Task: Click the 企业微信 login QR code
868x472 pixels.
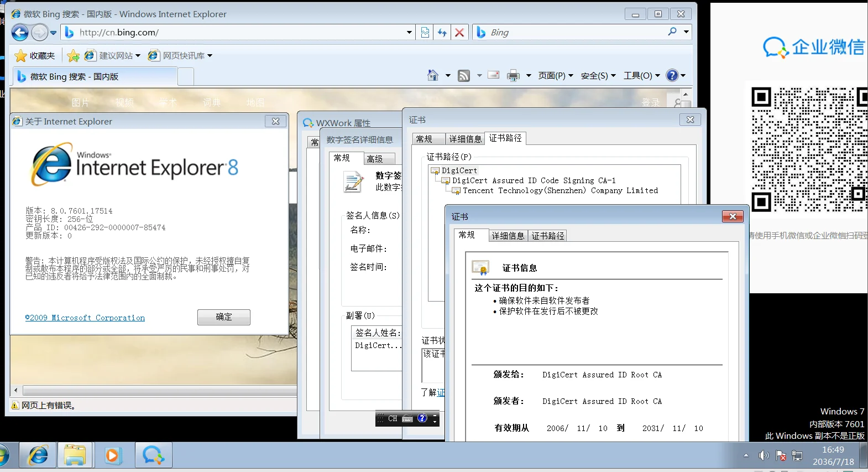Action: [809, 149]
